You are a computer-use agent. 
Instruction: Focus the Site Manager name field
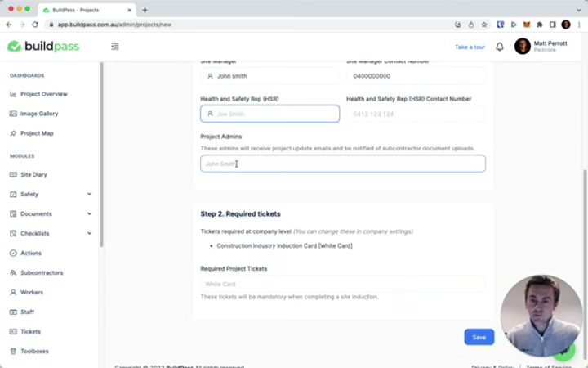pos(270,76)
